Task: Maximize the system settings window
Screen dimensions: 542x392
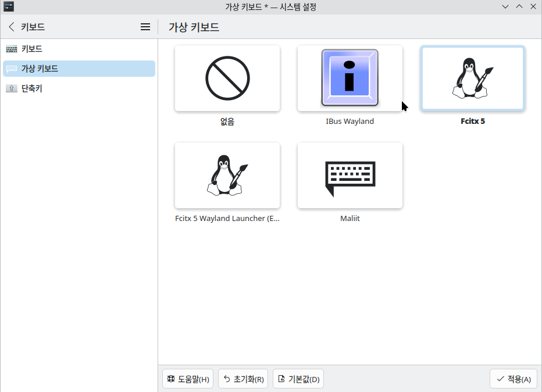Action: click(519, 6)
